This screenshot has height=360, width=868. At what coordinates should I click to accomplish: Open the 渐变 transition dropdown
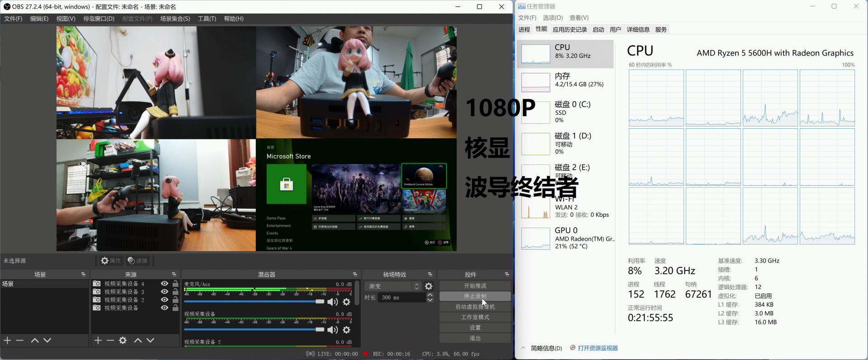click(393, 286)
